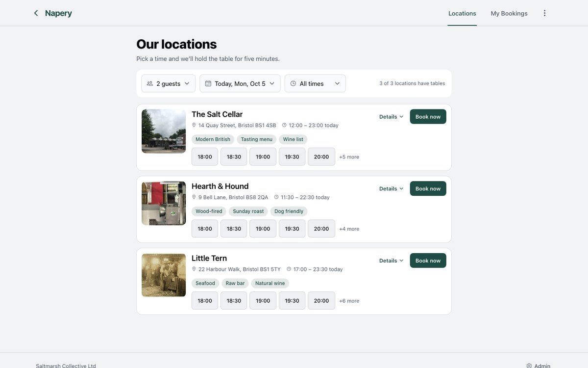Viewport: 588px width, 368px height.
Task: Open the Hearth & Hound photo thumbnail
Action: 164,203
